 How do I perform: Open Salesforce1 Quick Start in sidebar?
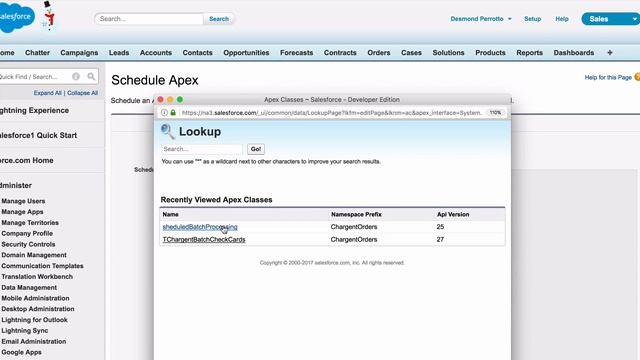(38, 136)
